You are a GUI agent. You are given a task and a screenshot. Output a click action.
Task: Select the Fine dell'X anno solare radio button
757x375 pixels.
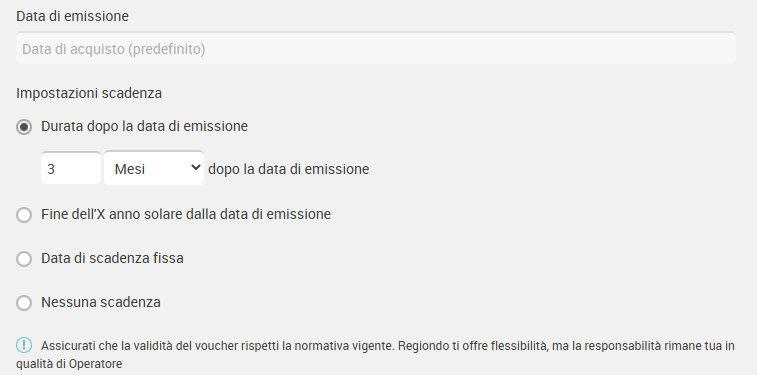click(x=24, y=215)
